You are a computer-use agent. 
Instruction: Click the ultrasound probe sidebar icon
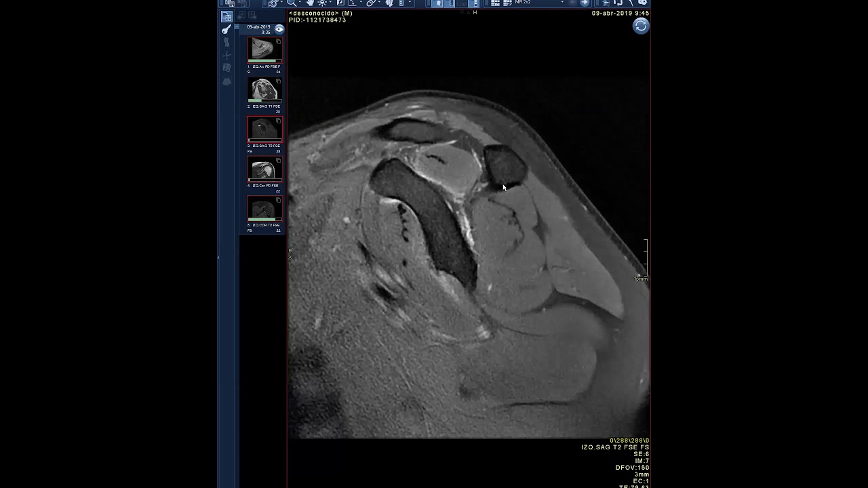pos(226,81)
